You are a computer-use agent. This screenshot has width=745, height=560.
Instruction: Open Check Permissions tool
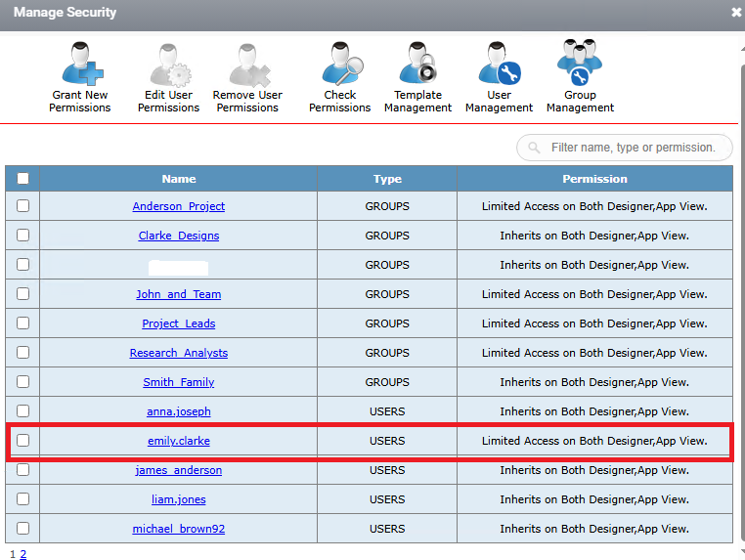(x=339, y=77)
